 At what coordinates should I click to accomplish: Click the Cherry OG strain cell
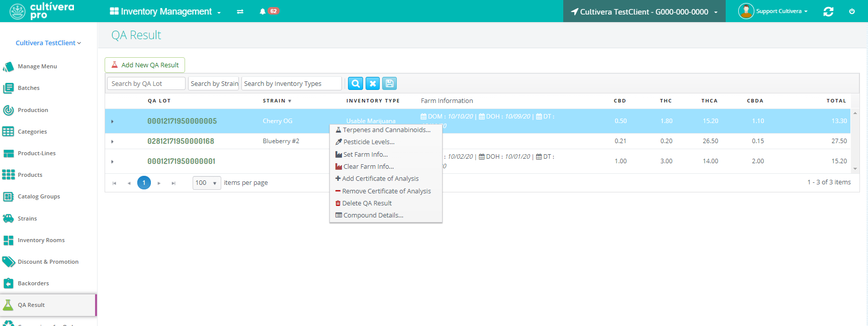point(277,121)
